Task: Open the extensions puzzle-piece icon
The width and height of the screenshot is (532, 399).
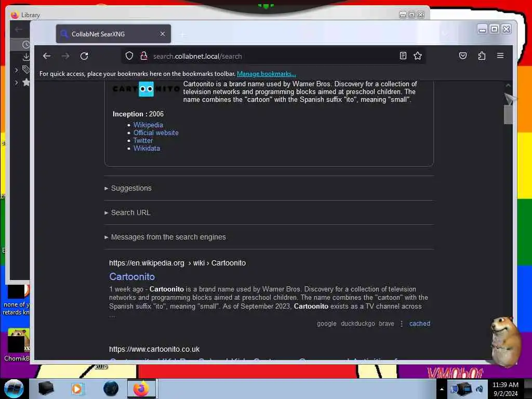Action: pos(482,56)
